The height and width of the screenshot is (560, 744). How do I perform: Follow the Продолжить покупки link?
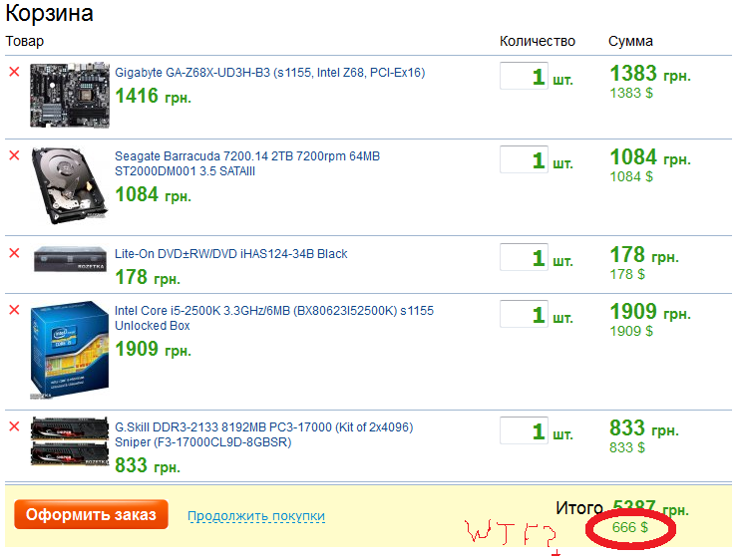256,516
